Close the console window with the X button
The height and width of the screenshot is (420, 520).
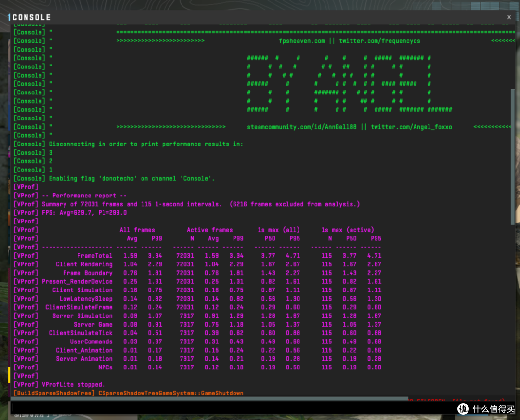(509, 17)
